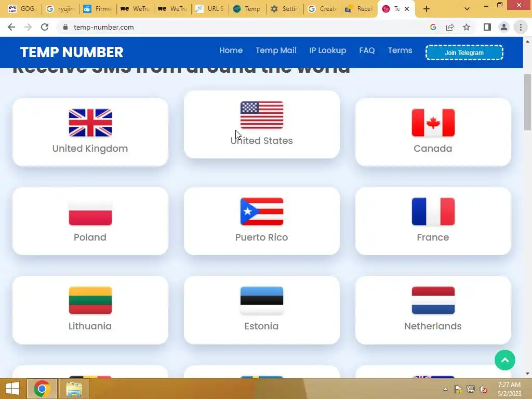Switch to the ryujin Google tab
This screenshot has height=399, width=532.
pos(60,9)
